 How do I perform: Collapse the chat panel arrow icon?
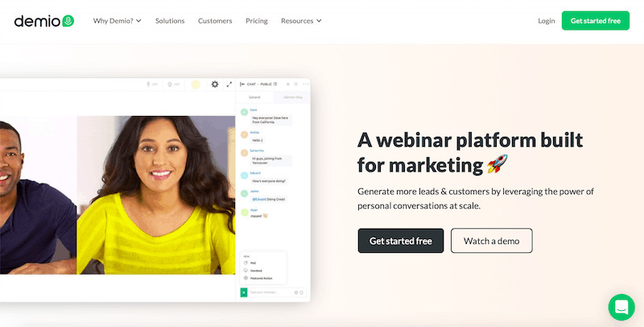coord(242,85)
